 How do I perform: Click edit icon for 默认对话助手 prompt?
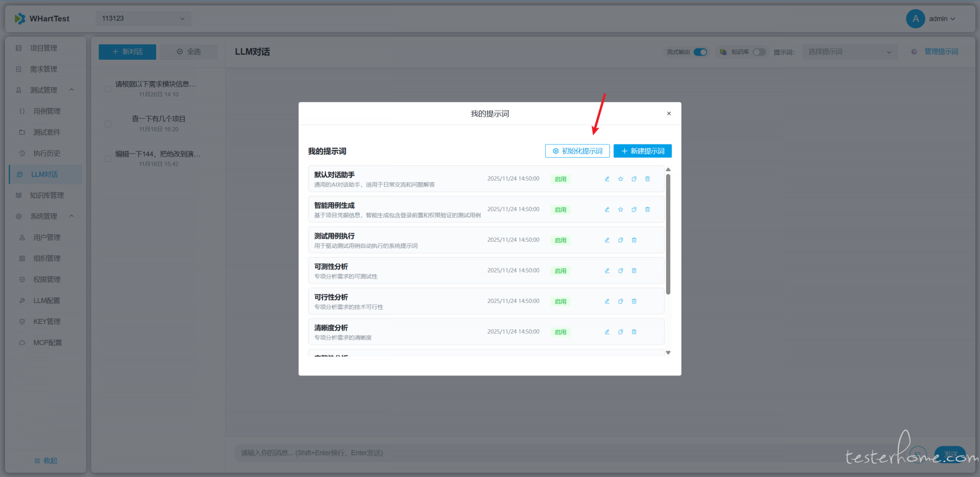coord(607,179)
